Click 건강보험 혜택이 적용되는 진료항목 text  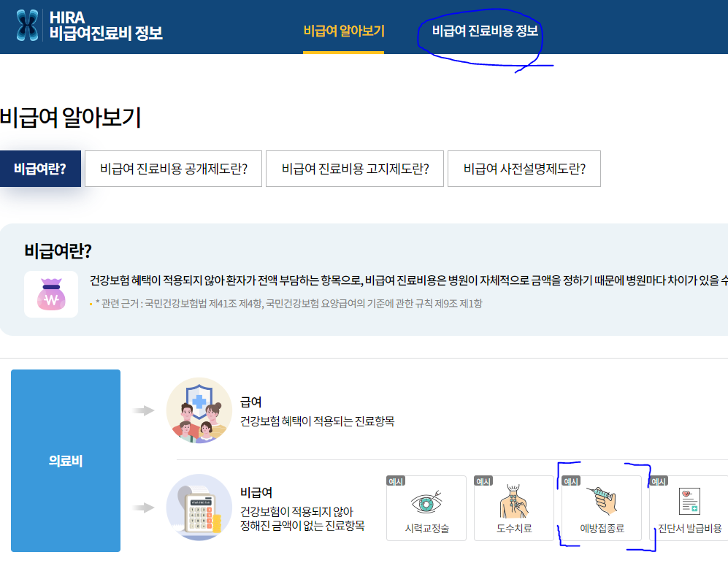tap(317, 421)
